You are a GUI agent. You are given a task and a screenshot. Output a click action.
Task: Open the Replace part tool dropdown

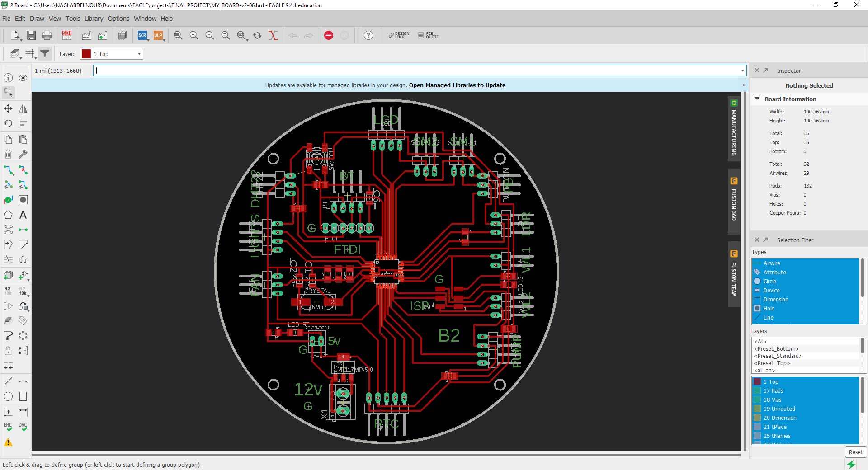tap(29, 311)
